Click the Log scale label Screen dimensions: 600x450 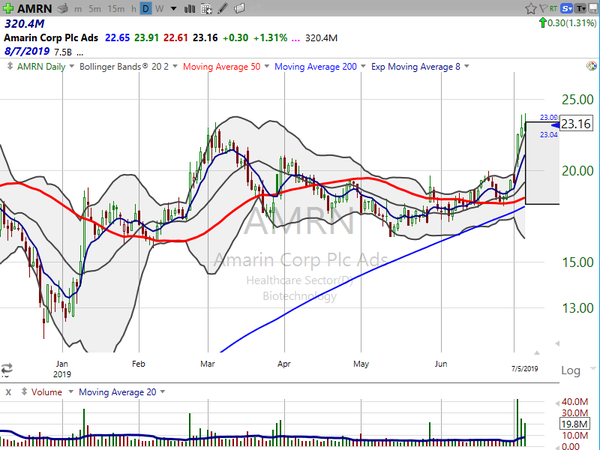click(571, 370)
